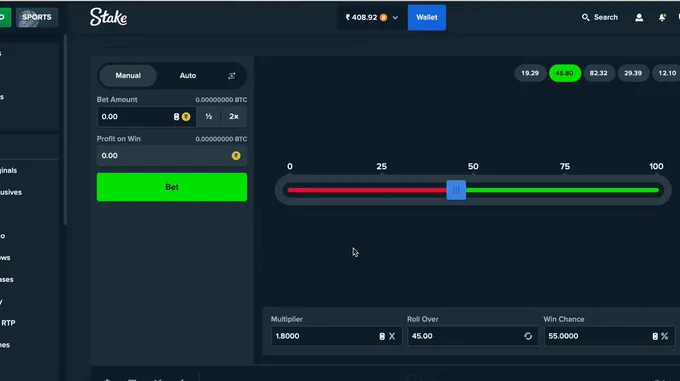Expand the balance currency dropdown chevron
The image size is (680, 381).
coord(395,18)
